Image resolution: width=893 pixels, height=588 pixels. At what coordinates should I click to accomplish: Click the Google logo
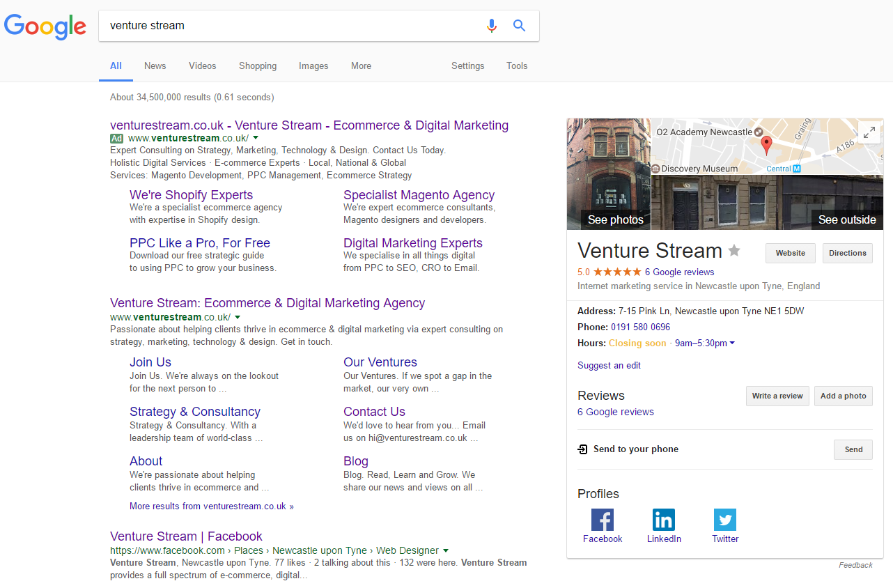tap(45, 26)
